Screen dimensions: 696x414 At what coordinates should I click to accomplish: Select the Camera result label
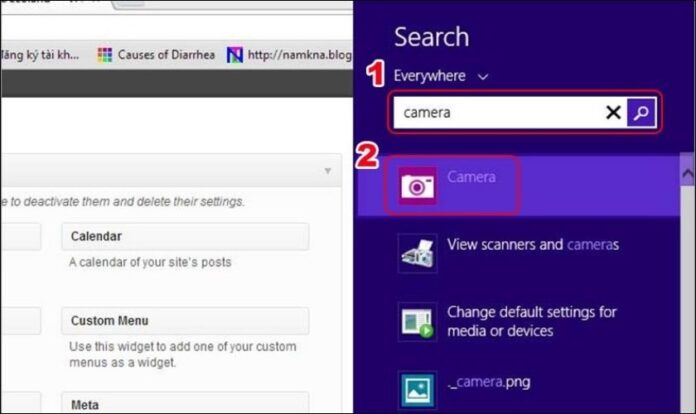471,177
